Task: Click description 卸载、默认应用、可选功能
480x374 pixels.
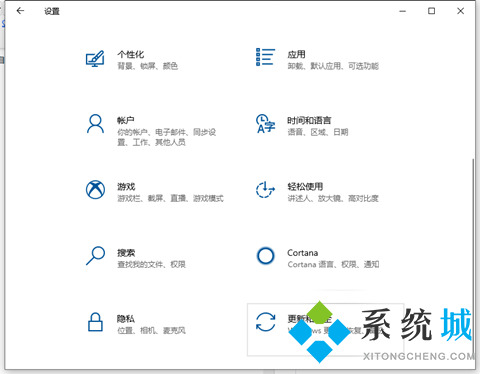Action: click(x=333, y=66)
